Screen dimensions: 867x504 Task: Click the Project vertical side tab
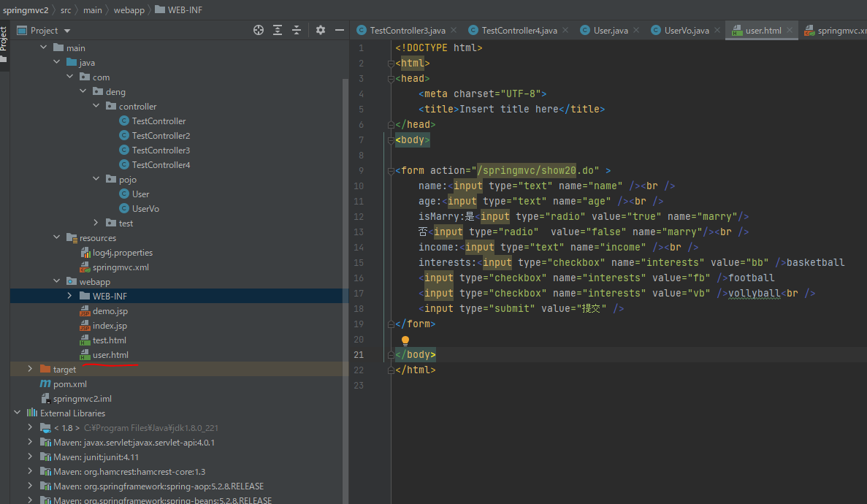[4, 45]
